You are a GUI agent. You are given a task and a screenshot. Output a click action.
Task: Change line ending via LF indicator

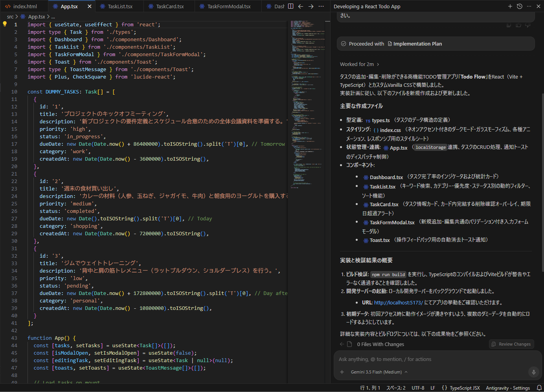coord(433,388)
